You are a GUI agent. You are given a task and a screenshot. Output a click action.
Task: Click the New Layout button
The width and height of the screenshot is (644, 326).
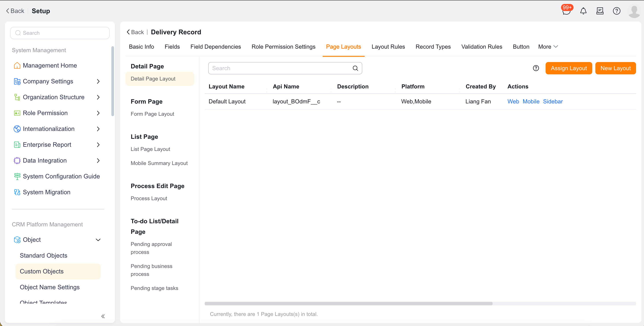pyautogui.click(x=615, y=68)
